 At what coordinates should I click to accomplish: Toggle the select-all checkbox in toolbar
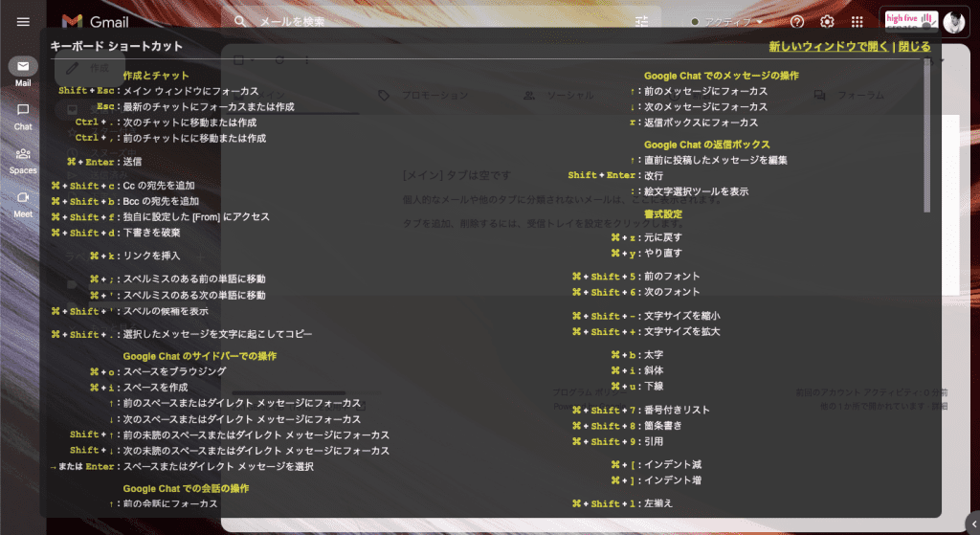pos(238,60)
